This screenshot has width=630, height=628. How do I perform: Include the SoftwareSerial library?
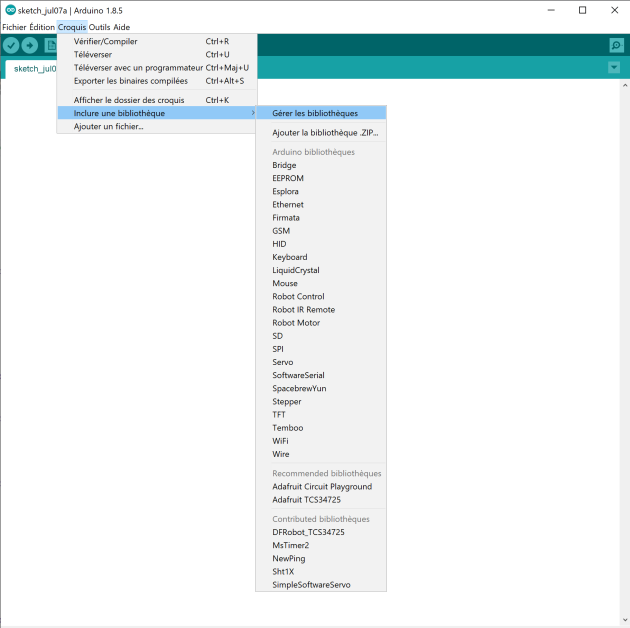pos(321,375)
